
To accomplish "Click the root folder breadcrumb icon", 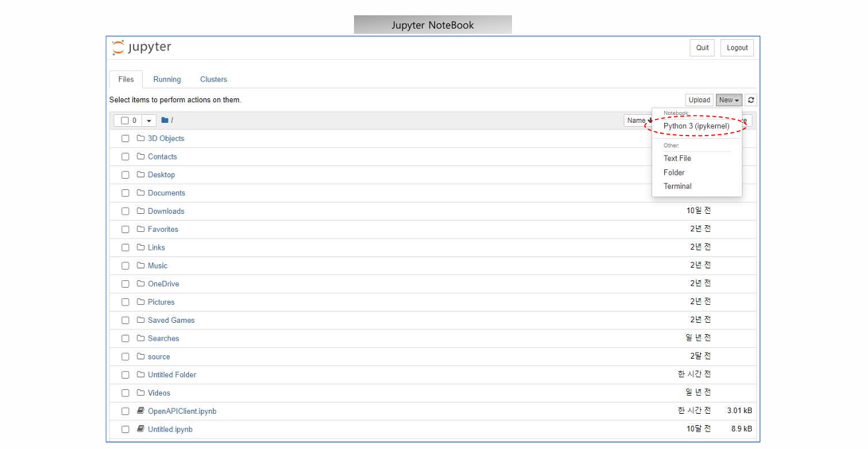I will click(165, 120).
